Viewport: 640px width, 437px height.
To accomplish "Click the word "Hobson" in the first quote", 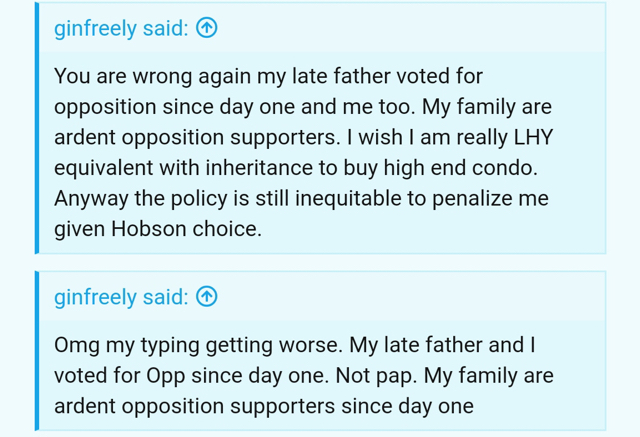I will click(x=149, y=228).
